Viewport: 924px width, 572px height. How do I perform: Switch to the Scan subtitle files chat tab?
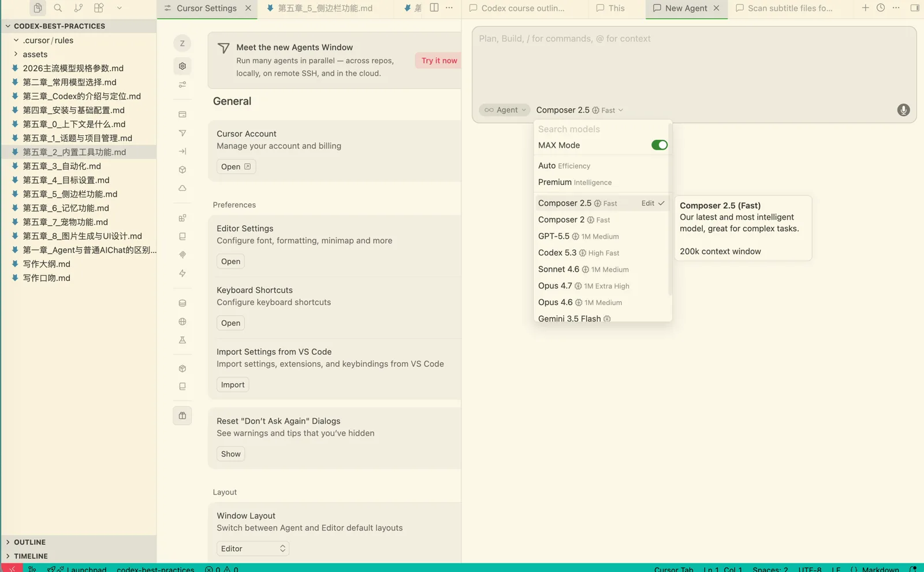point(790,8)
